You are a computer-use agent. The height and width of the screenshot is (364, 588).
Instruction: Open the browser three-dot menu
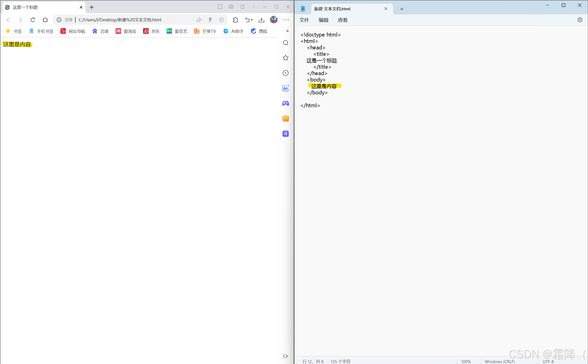pyautogui.click(x=286, y=20)
